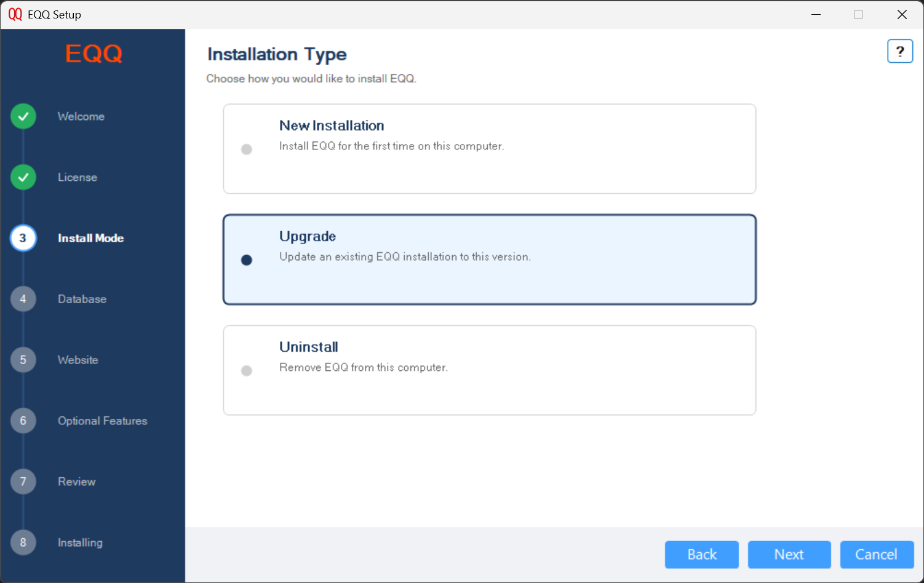
Task: Click the Website step circle icon
Action: (x=23, y=360)
